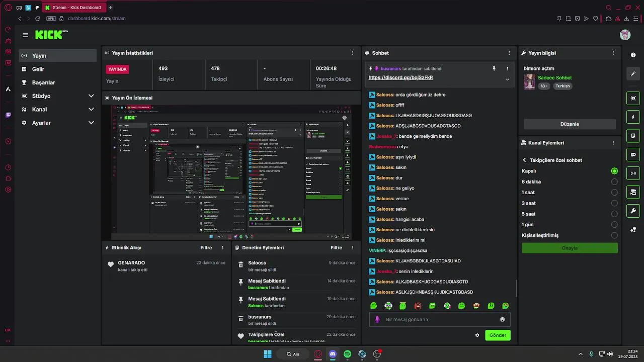Screen dimensions: 644x362
Task: Click the Kick logo
Action: coord(51,35)
